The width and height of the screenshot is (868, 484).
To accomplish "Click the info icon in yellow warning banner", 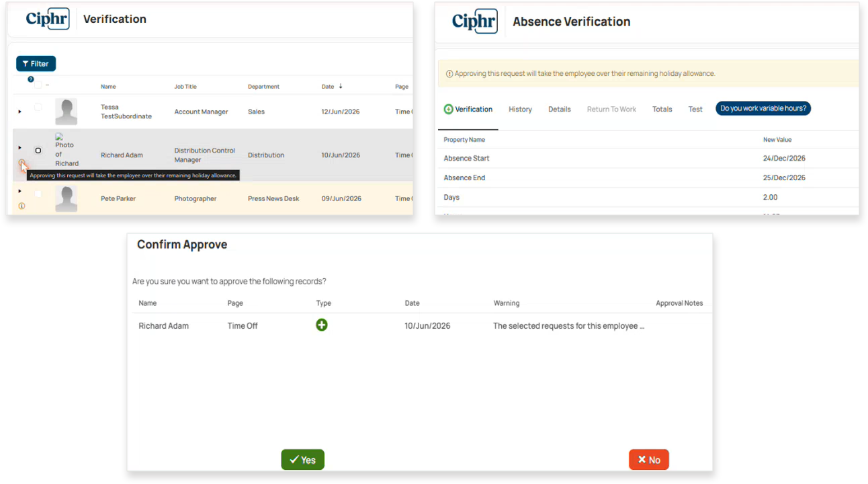I will pyautogui.click(x=449, y=74).
